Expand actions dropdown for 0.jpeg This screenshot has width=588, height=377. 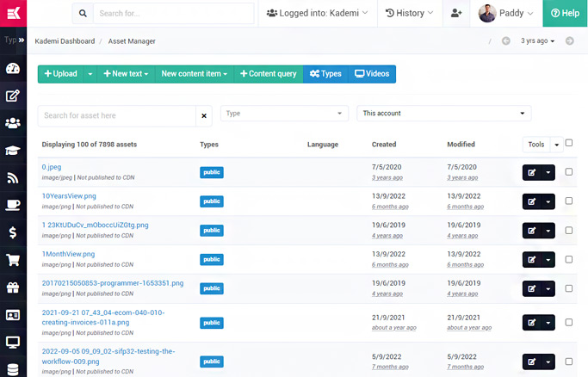(548, 173)
